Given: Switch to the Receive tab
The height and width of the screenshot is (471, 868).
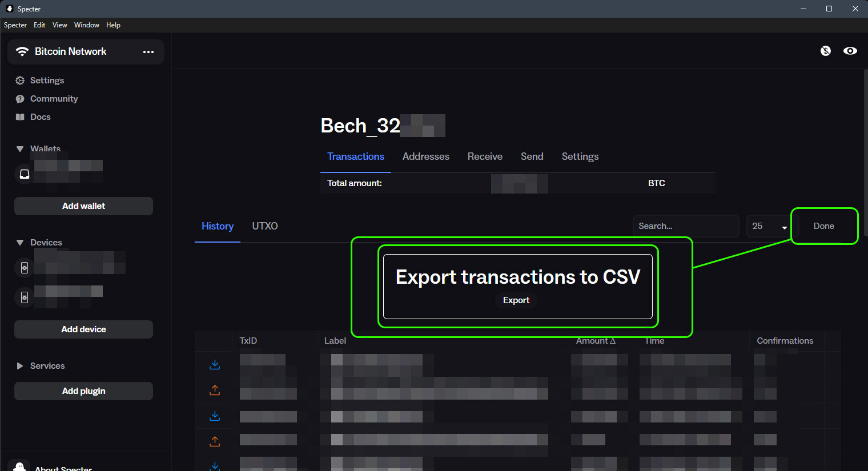Looking at the screenshot, I should click(x=485, y=156).
